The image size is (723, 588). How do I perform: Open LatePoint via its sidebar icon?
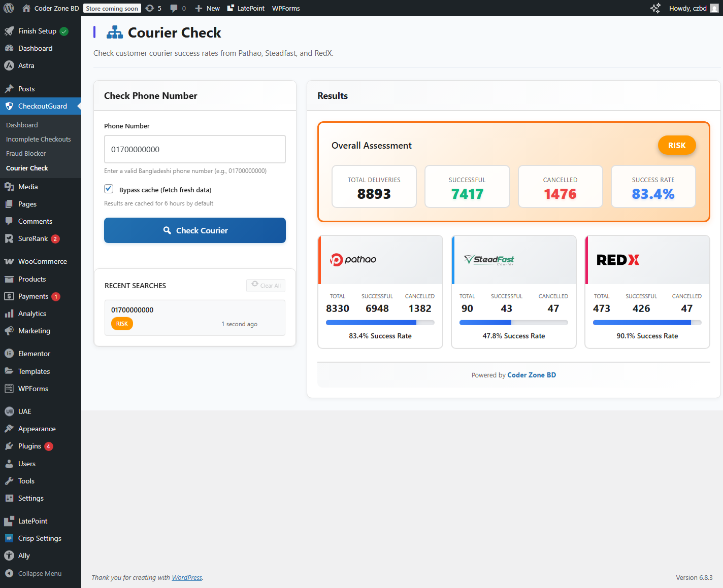(10, 521)
